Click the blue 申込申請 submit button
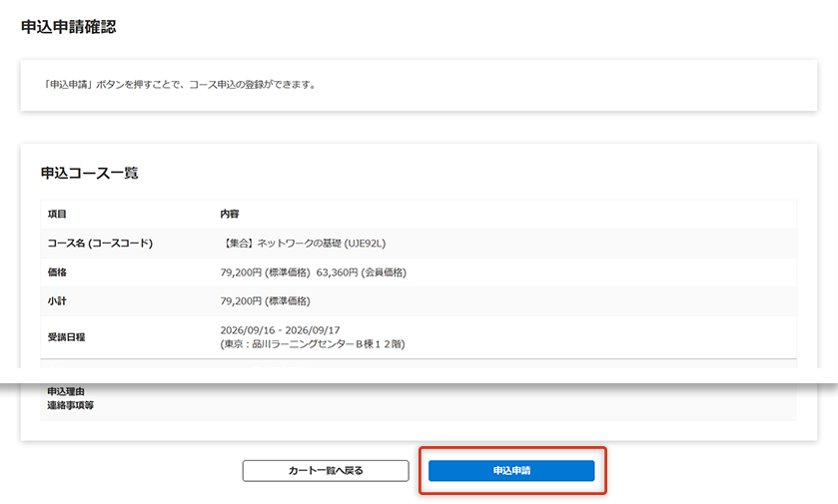 (x=511, y=471)
